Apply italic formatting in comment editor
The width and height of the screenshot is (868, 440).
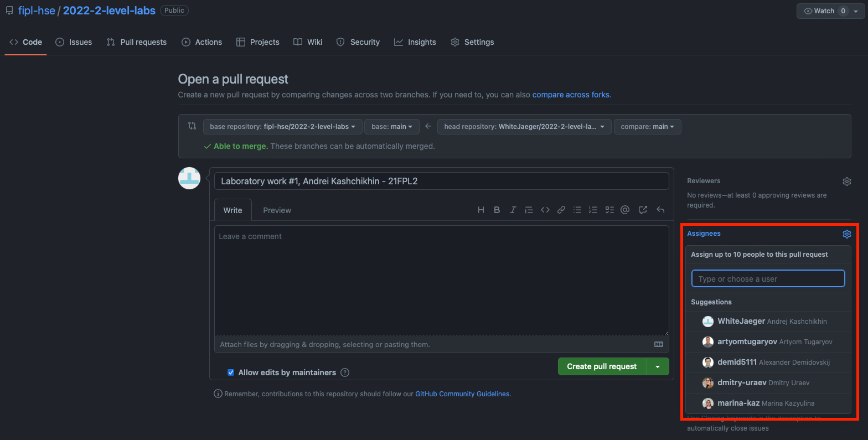(x=513, y=210)
